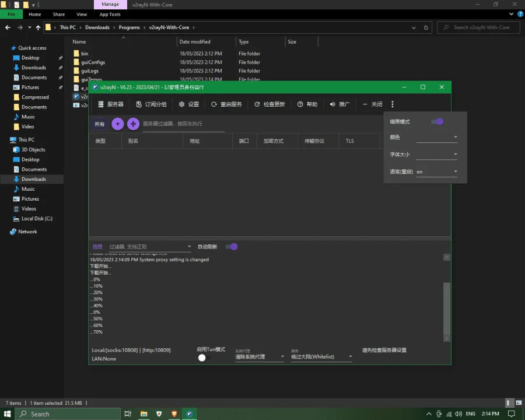Screen dimensions: 525x420
Task: Expand the address bar history dropdown
Action: click(x=414, y=28)
